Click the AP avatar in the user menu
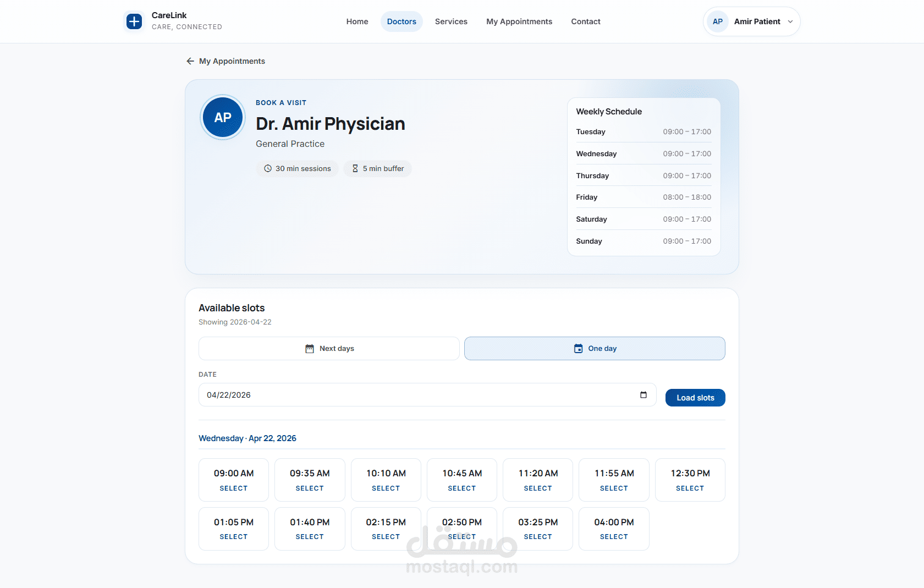This screenshot has width=924, height=588. pyautogui.click(x=718, y=21)
